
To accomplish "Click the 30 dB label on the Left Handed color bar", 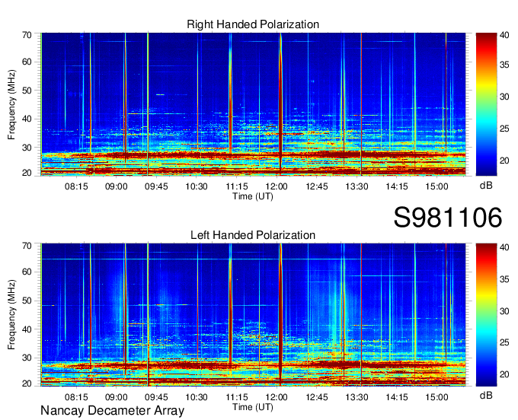I will click(x=504, y=311).
